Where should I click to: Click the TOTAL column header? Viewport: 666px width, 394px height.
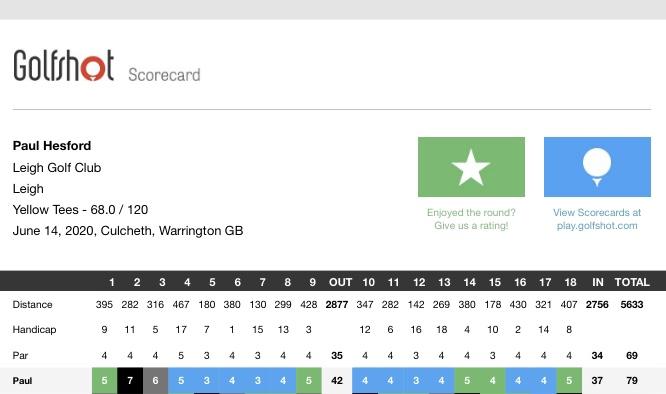[x=632, y=282]
